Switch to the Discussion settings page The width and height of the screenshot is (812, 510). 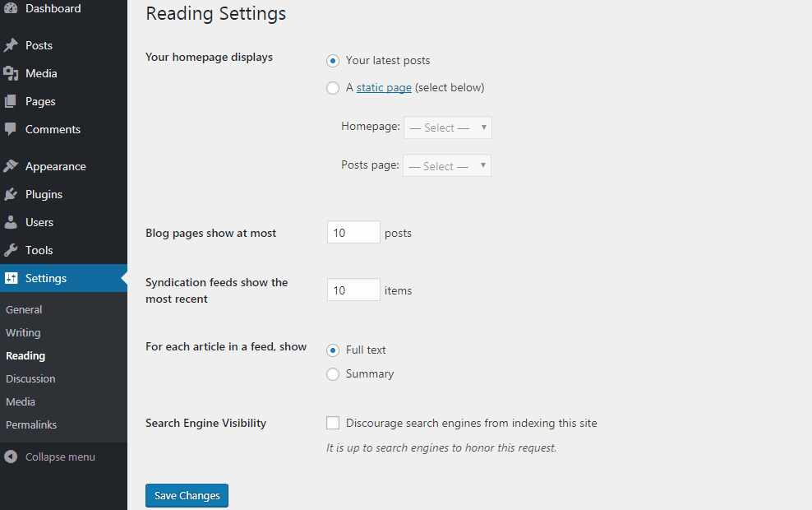30,378
